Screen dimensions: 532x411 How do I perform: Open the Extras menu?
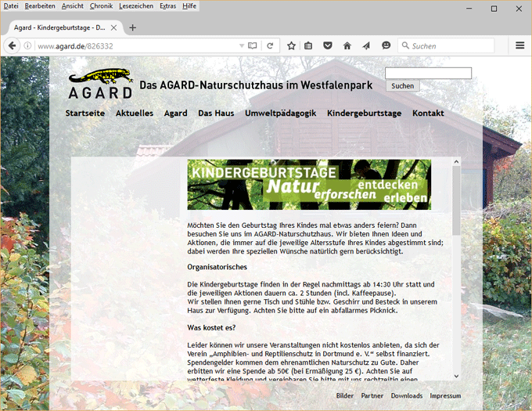(x=168, y=6)
